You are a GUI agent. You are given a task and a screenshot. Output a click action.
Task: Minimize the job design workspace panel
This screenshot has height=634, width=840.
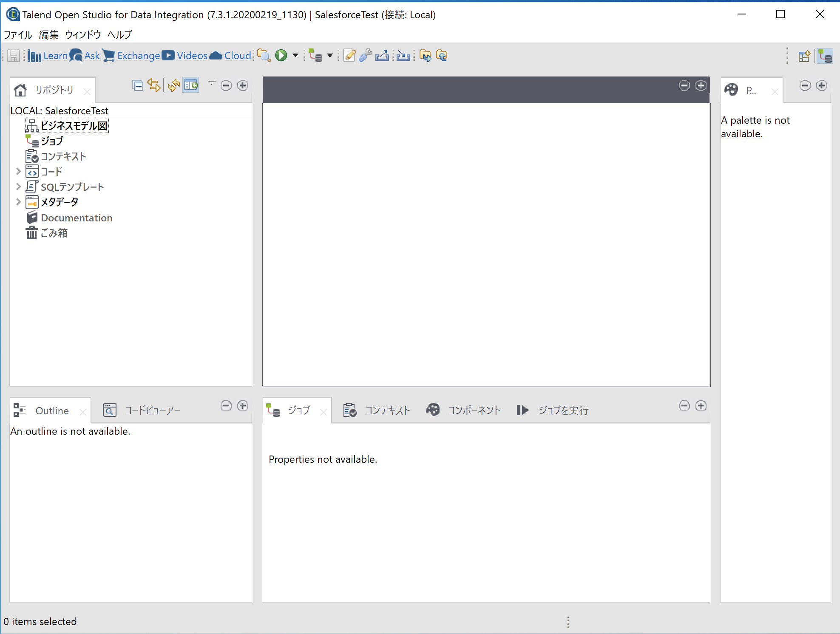(684, 85)
